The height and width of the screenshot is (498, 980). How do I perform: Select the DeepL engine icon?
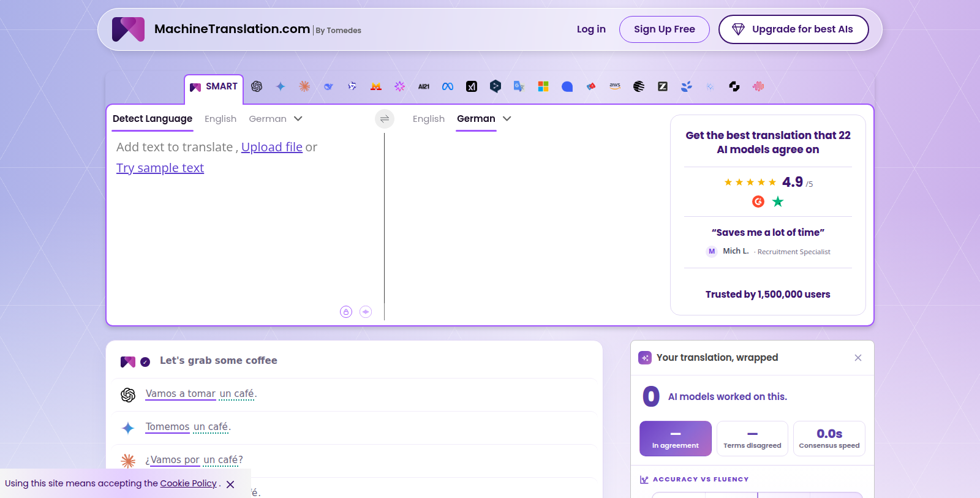coord(496,86)
